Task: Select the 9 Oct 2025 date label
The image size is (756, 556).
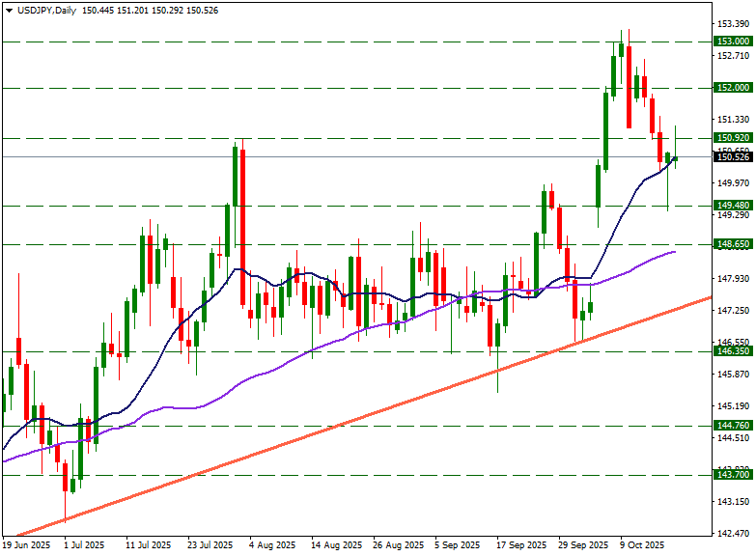Action: point(643,545)
